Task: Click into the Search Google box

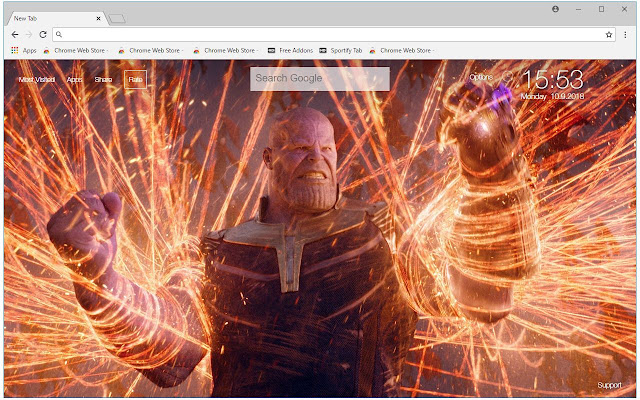Action: point(320,78)
